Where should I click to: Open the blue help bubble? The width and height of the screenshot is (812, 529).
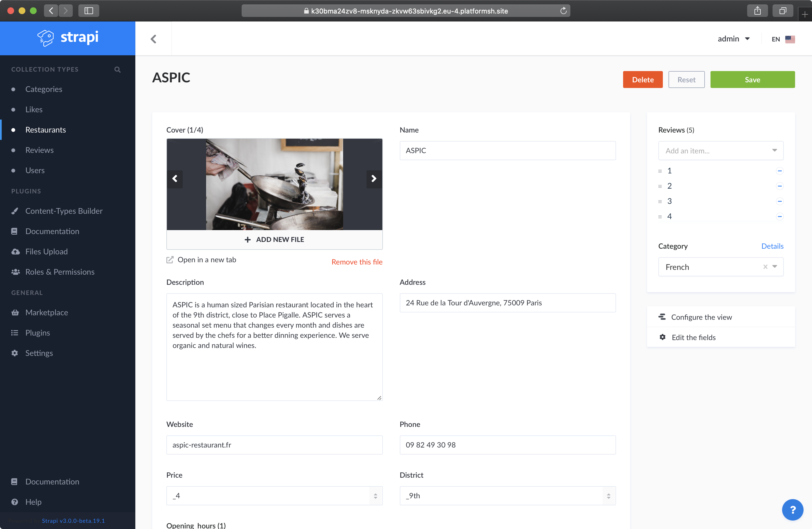[x=792, y=510]
